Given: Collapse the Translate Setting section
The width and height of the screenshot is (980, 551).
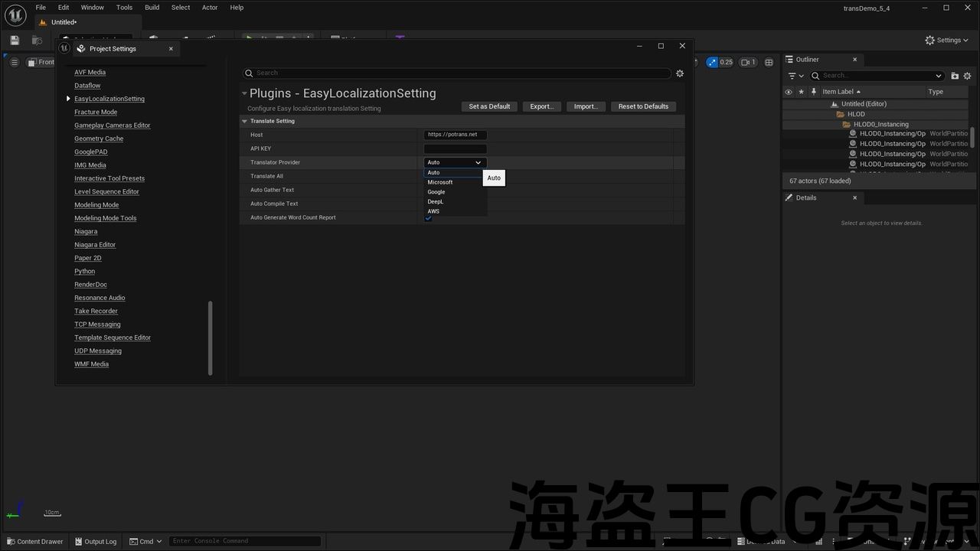Looking at the screenshot, I should coord(245,121).
